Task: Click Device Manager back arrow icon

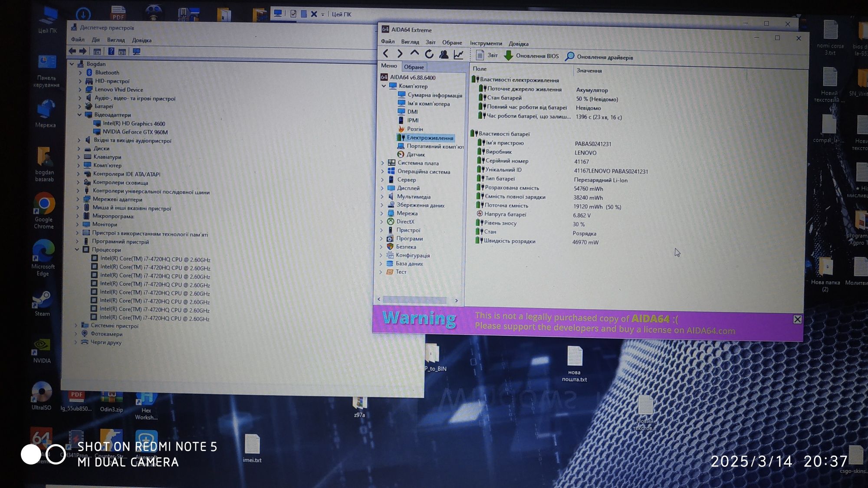Action: [x=72, y=51]
